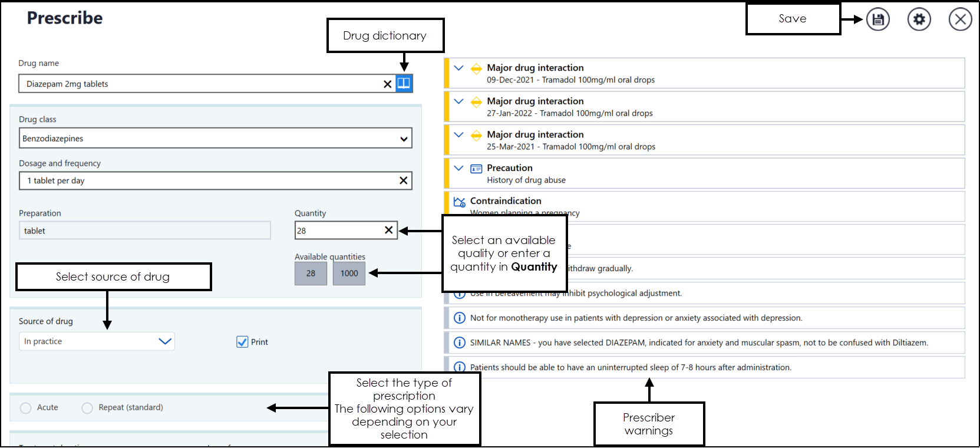This screenshot has height=448, width=980.
Task: Select the Repeat (standard) radio button
Action: pyautogui.click(x=87, y=408)
